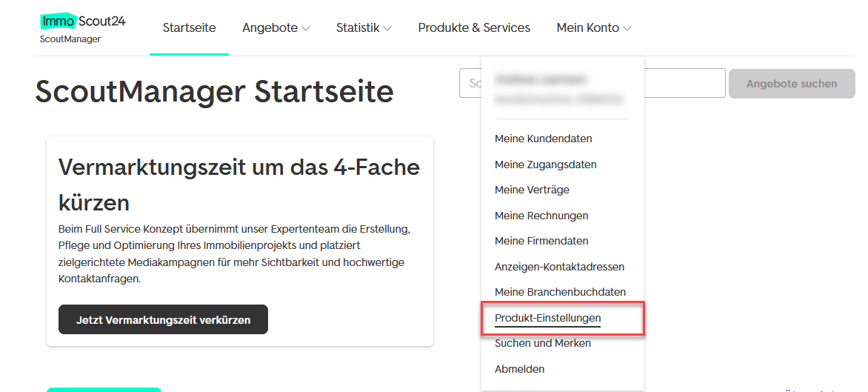This screenshot has height=392, width=868.
Task: Open Meine Kundendaten from account menu
Action: pyautogui.click(x=543, y=139)
